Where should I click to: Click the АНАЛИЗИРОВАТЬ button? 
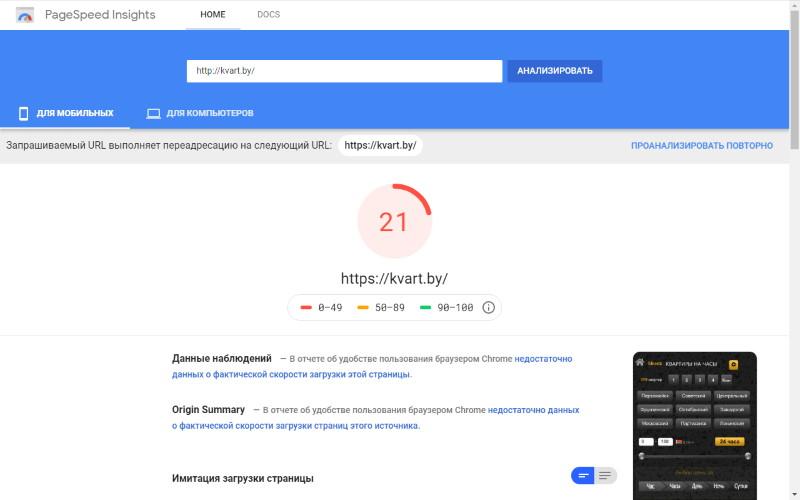(x=555, y=71)
